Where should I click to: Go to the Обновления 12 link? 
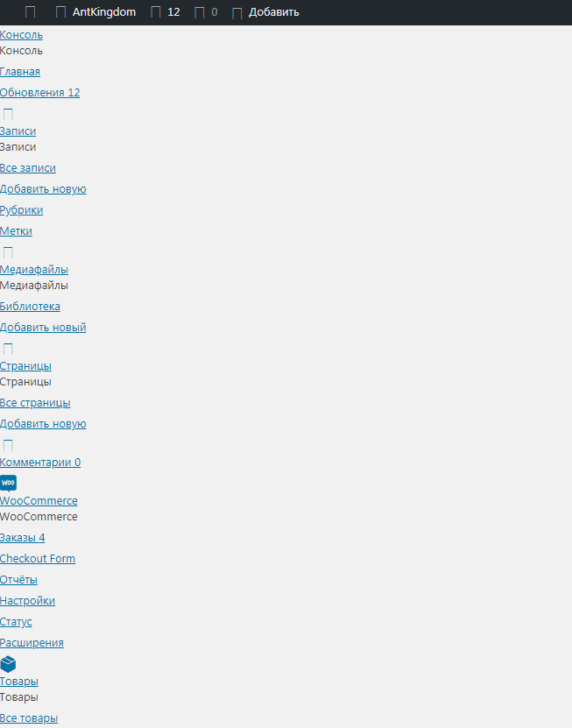point(40,92)
